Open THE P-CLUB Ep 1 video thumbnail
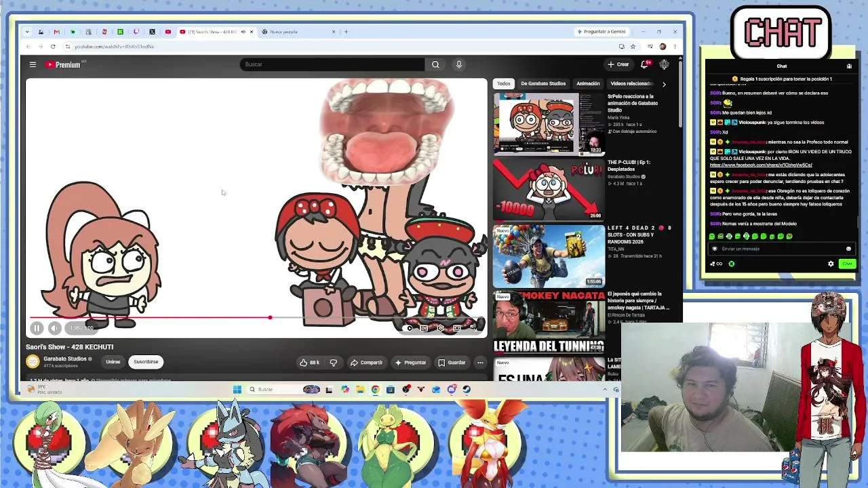The height and width of the screenshot is (488, 868). point(549,190)
